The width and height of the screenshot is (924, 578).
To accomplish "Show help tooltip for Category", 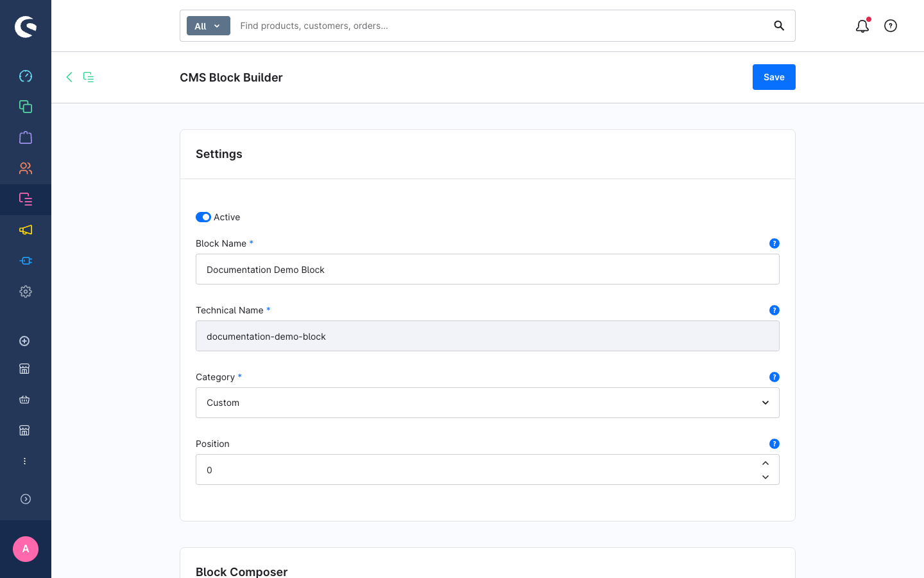I will (774, 377).
